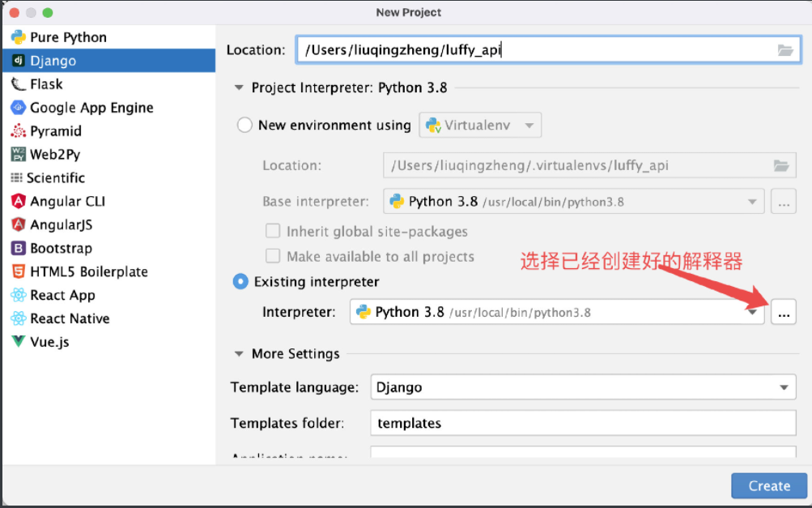This screenshot has height=508, width=812.
Task: Choose the Google App Engine icon
Action: click(18, 108)
